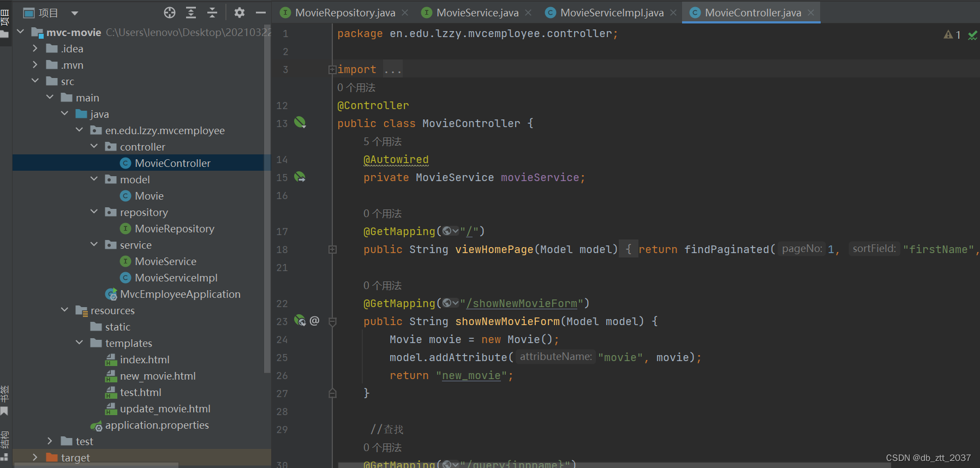This screenshot has height=468, width=980.
Task: Click the fold end marker on line 27
Action: tap(332, 393)
